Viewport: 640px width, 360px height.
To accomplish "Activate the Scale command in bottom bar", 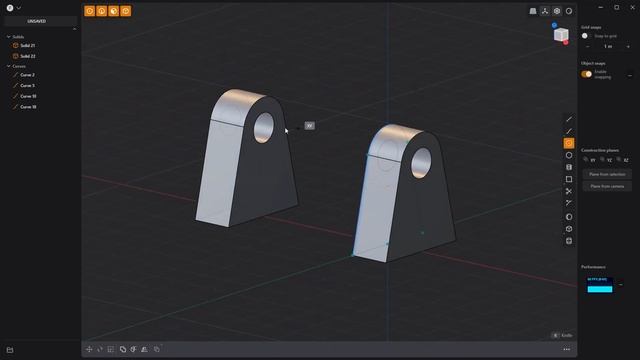I will tap(111, 349).
